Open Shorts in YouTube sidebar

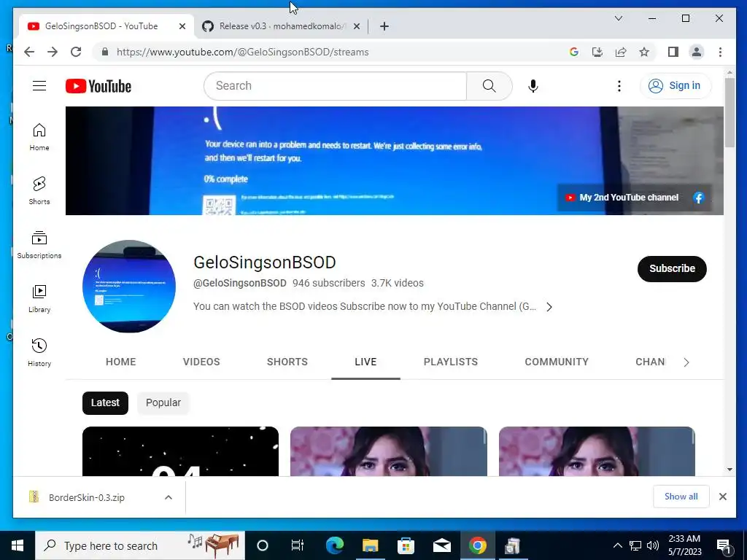point(39,190)
